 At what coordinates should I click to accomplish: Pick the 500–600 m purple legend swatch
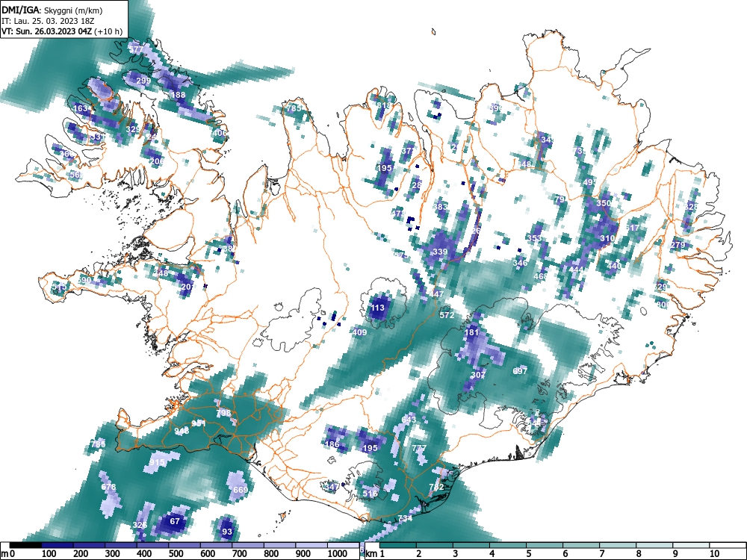[x=185, y=545]
